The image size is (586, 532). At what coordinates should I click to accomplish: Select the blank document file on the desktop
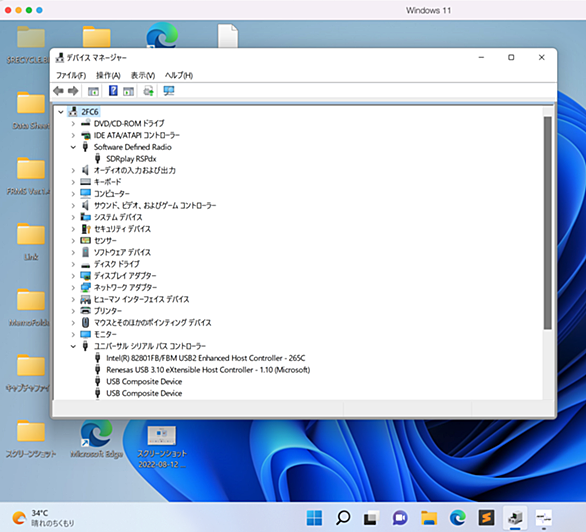(x=228, y=36)
